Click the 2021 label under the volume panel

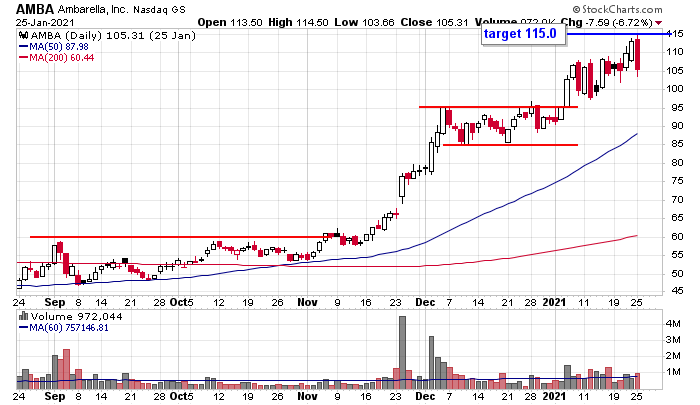coord(554,397)
